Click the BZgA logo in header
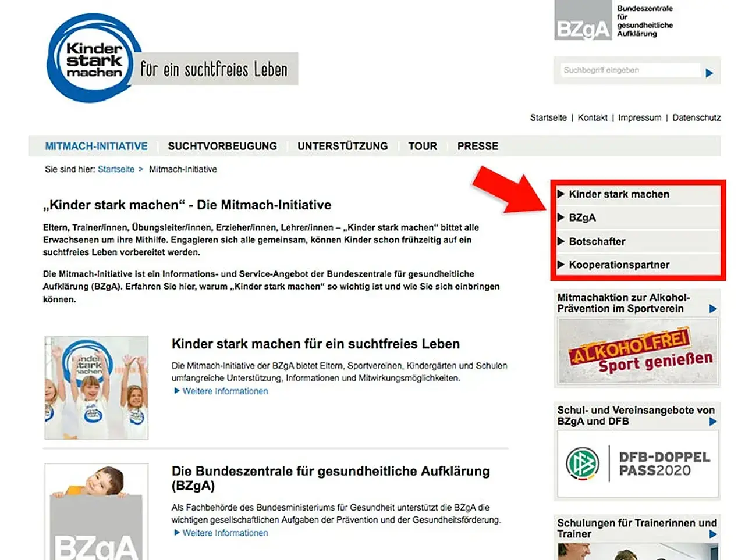 [583, 22]
